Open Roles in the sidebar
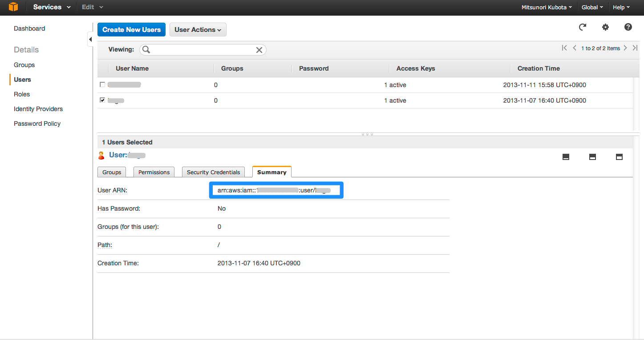 [x=22, y=94]
